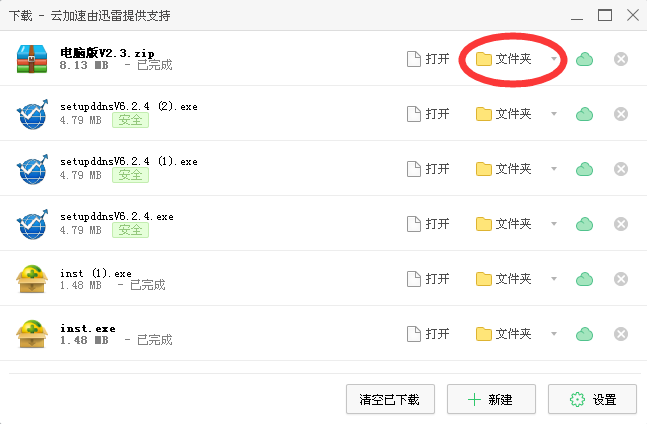Open containing folder of 电脑版V2.3.zip
The width and height of the screenshot is (647, 424).
coord(503,59)
